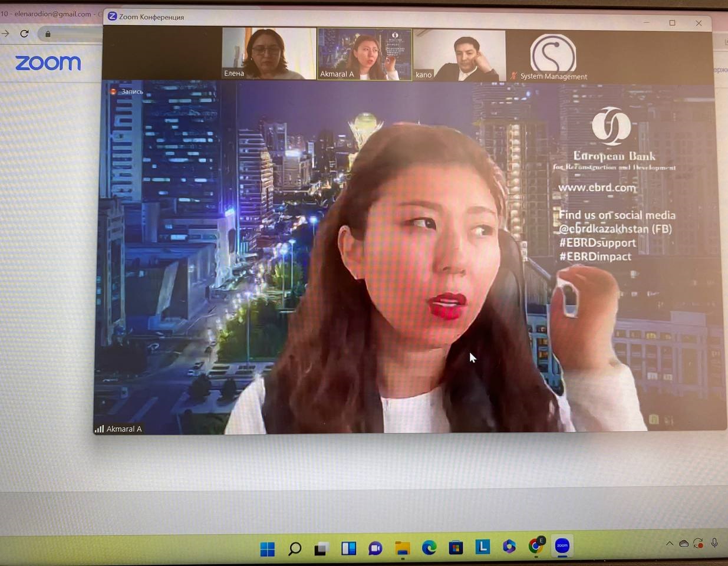Click the OneDrive cloud tray icon

(x=684, y=544)
